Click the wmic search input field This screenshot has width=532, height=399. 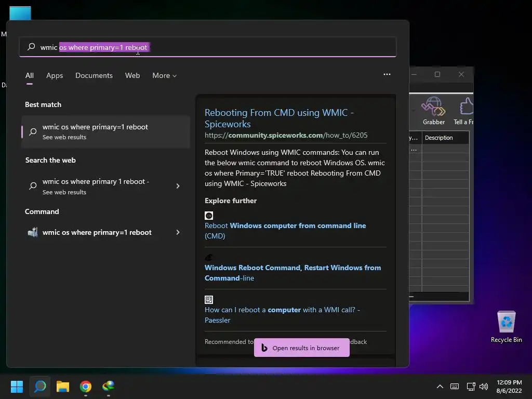click(208, 47)
